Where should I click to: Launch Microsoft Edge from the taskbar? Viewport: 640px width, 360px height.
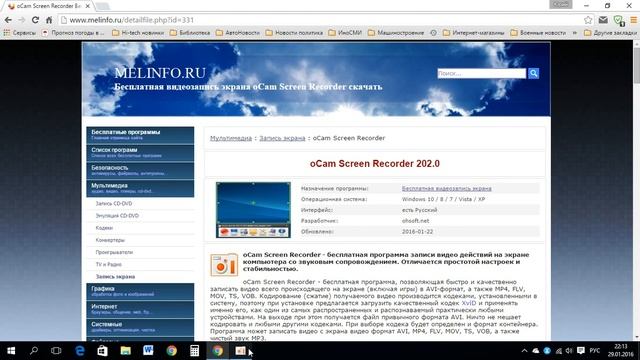pyautogui.click(x=80, y=351)
